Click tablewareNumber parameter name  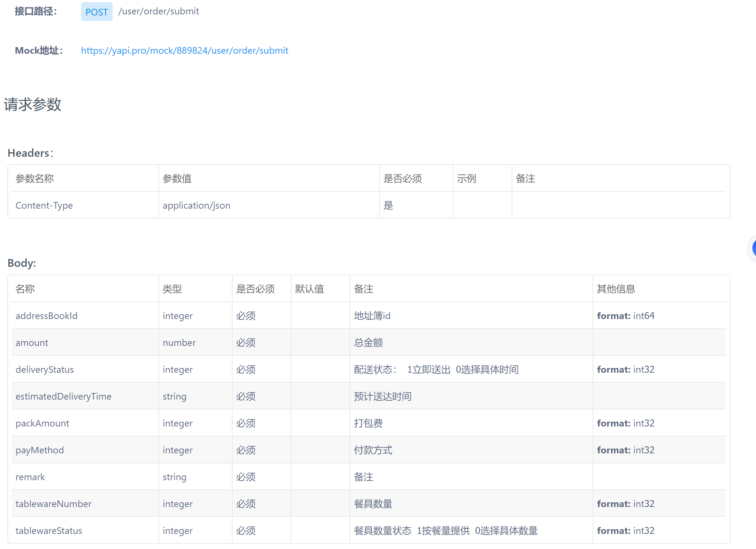[x=53, y=504]
